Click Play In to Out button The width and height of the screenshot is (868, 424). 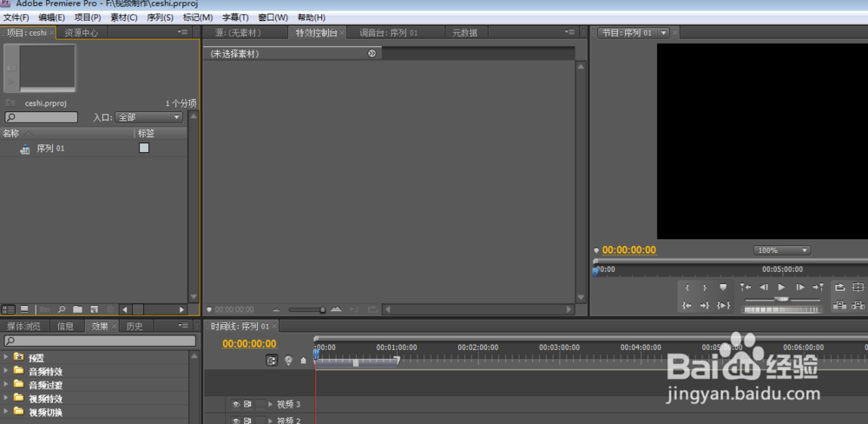(x=723, y=305)
